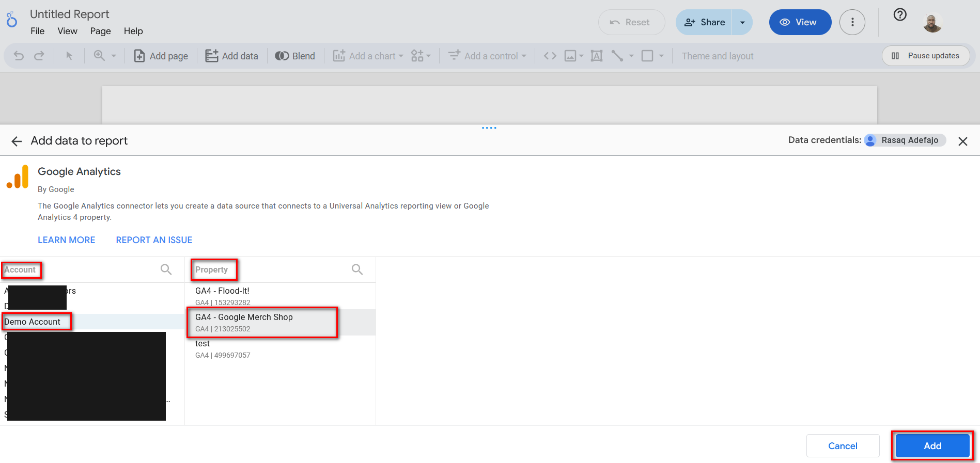Click the LEARN MORE link
The width and height of the screenshot is (980, 463).
click(67, 240)
